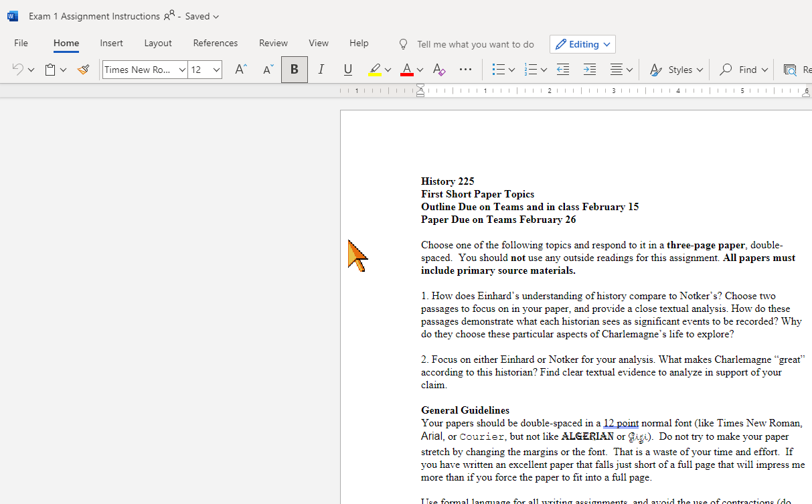812x504 pixels.
Task: Click the Paste clipboard icon
Action: tap(50, 70)
